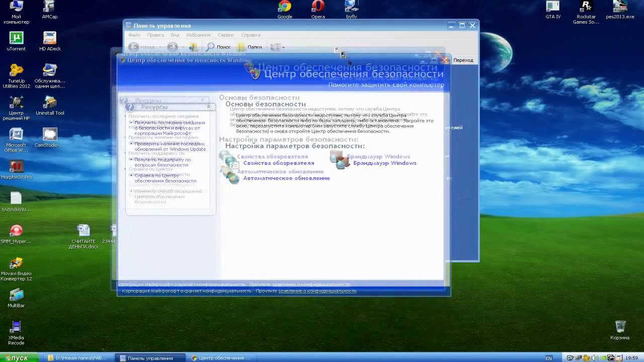This screenshot has height=362, width=644.
Task: Open the Uninstall Tool desktop icon
Action: (x=50, y=106)
